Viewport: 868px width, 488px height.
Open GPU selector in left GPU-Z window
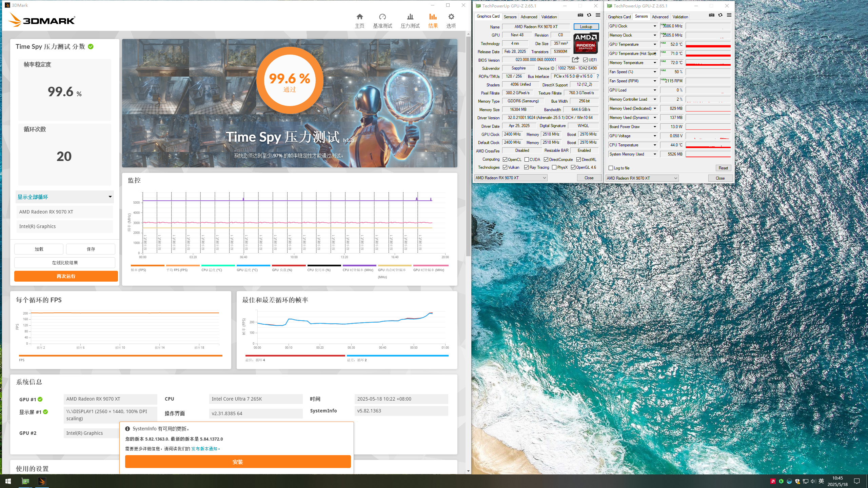coord(511,178)
